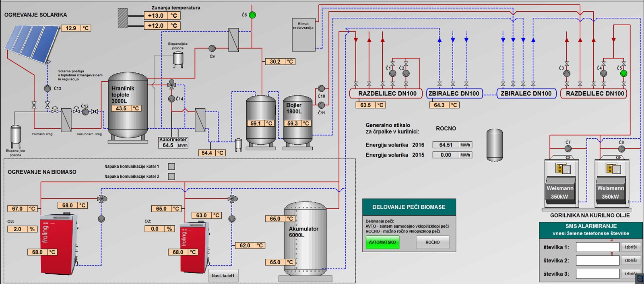Toggle Napaka komunikacije kotel 1 indicator
This screenshot has height=284, width=644.
click(171, 167)
